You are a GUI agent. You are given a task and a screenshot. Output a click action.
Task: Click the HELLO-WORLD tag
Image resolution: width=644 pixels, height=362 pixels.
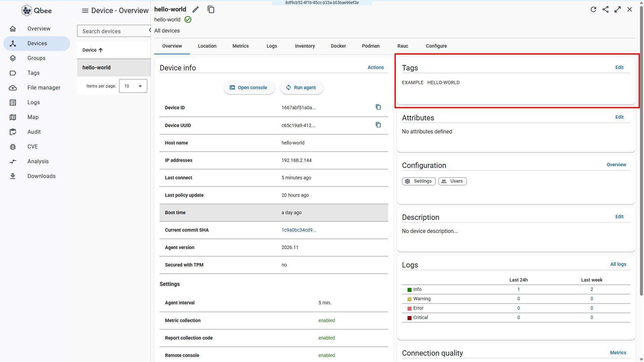click(443, 82)
